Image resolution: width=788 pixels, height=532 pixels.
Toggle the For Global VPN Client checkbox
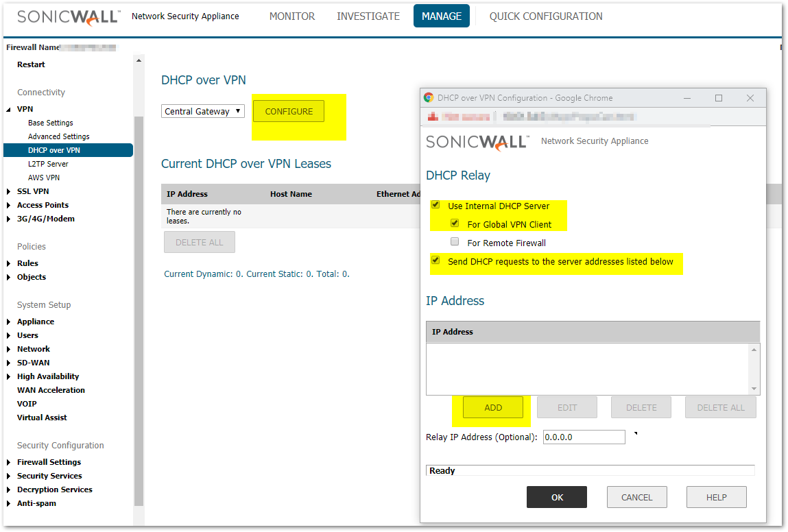(455, 223)
